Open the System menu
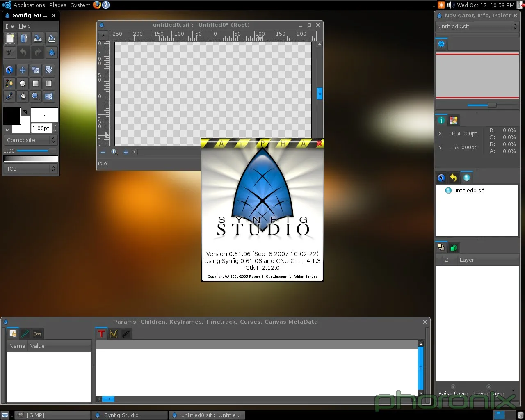The height and width of the screenshot is (420, 525). [x=80, y=5]
